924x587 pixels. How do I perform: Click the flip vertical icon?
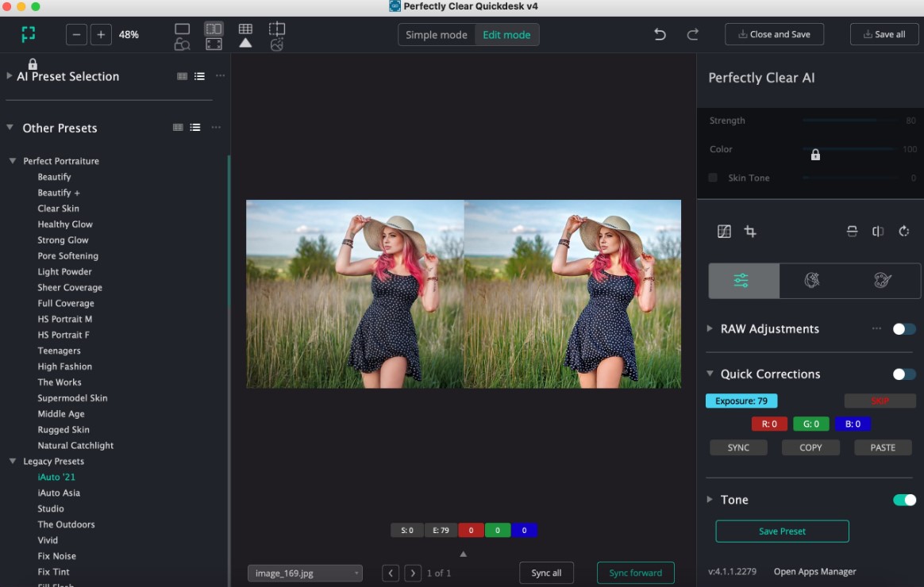[852, 232]
